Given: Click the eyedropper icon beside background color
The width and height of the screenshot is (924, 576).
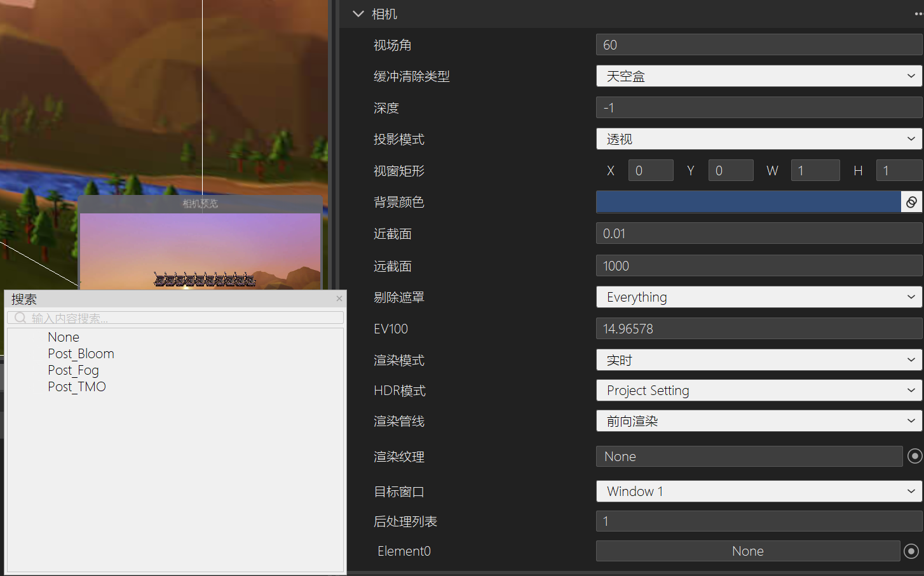Looking at the screenshot, I should pyautogui.click(x=911, y=202).
